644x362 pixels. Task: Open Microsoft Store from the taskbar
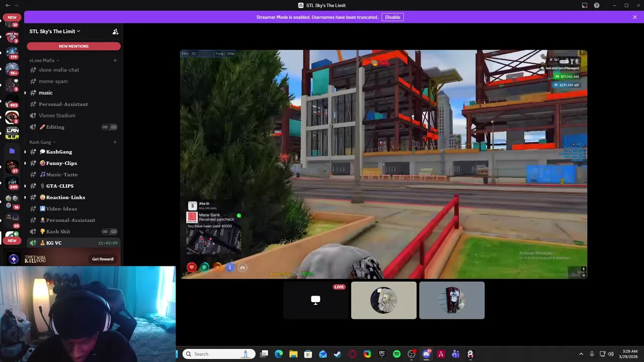pos(308,354)
